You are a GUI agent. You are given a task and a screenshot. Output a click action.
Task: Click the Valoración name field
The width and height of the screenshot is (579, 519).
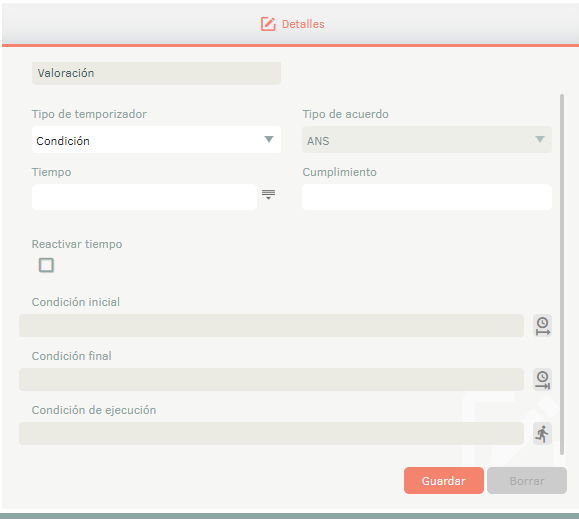pyautogui.click(x=156, y=73)
